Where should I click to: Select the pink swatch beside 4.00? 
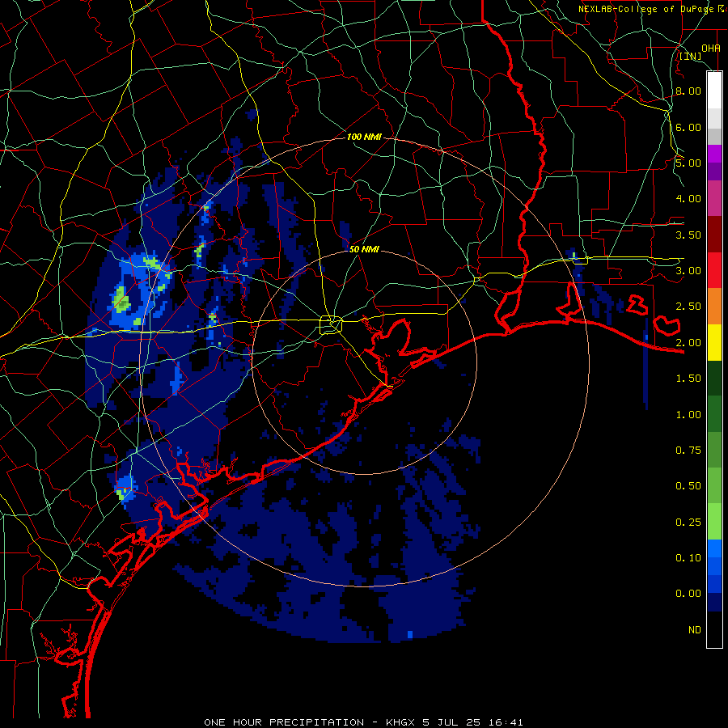[x=714, y=198]
